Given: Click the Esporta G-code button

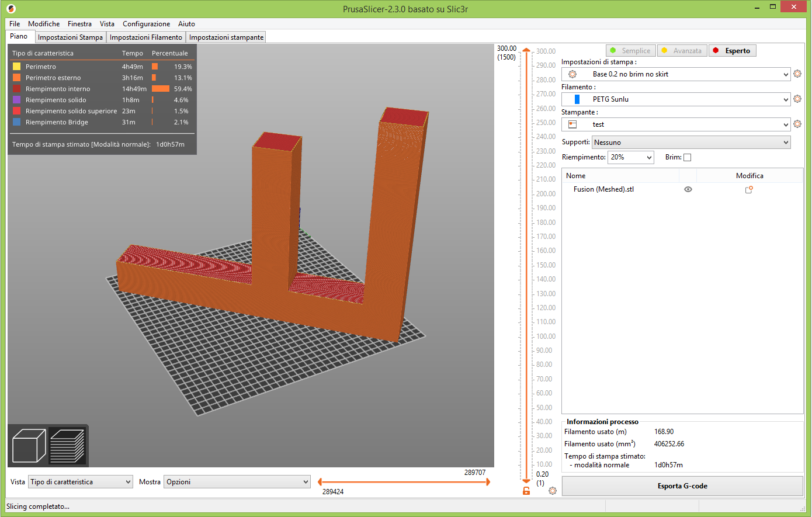Looking at the screenshot, I should pyautogui.click(x=682, y=486).
